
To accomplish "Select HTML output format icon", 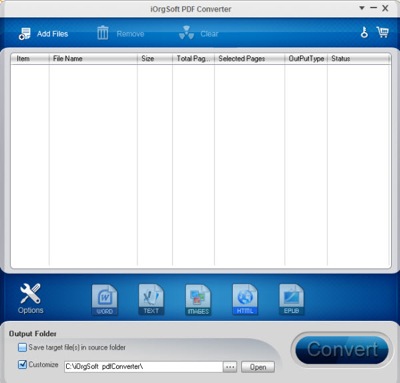I will click(245, 300).
